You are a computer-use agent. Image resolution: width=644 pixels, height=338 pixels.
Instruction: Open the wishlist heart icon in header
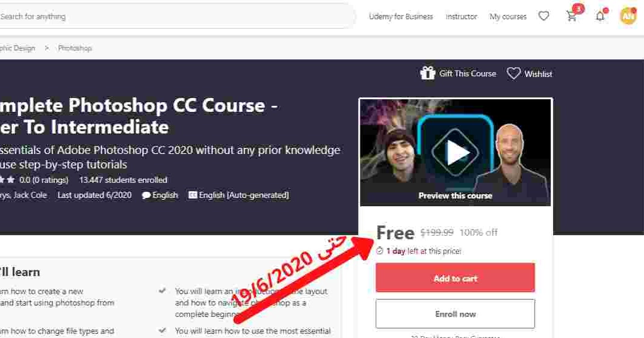[543, 16]
